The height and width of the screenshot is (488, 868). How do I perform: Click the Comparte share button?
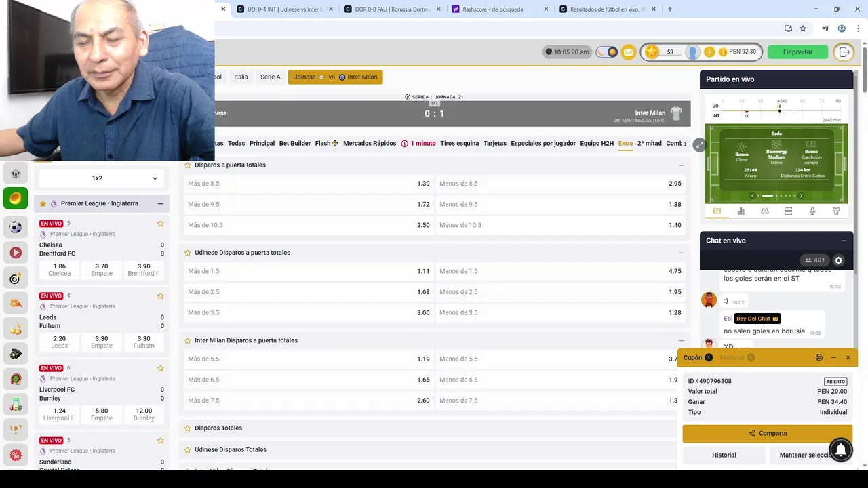click(767, 434)
